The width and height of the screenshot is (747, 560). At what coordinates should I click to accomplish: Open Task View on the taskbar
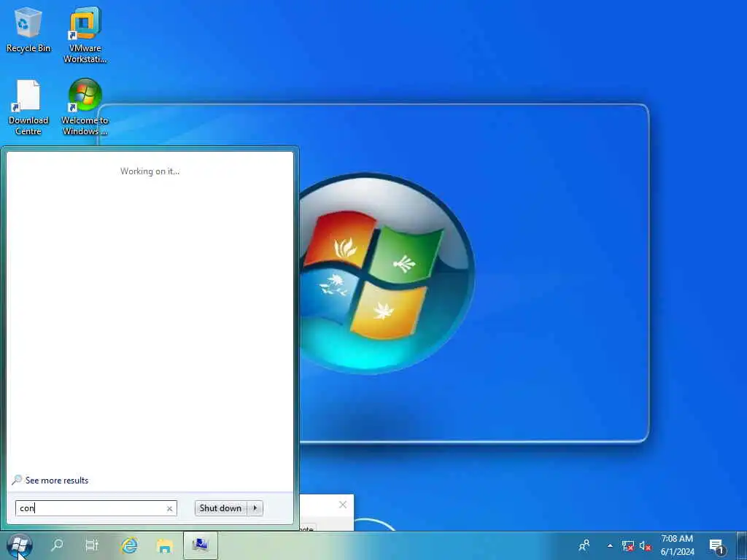tap(91, 545)
